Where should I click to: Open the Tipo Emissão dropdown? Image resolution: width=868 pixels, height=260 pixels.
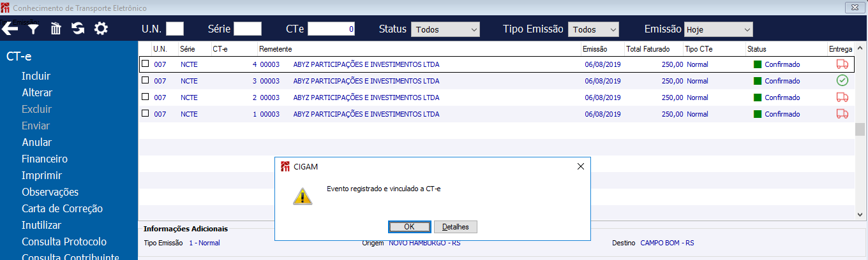(x=594, y=29)
